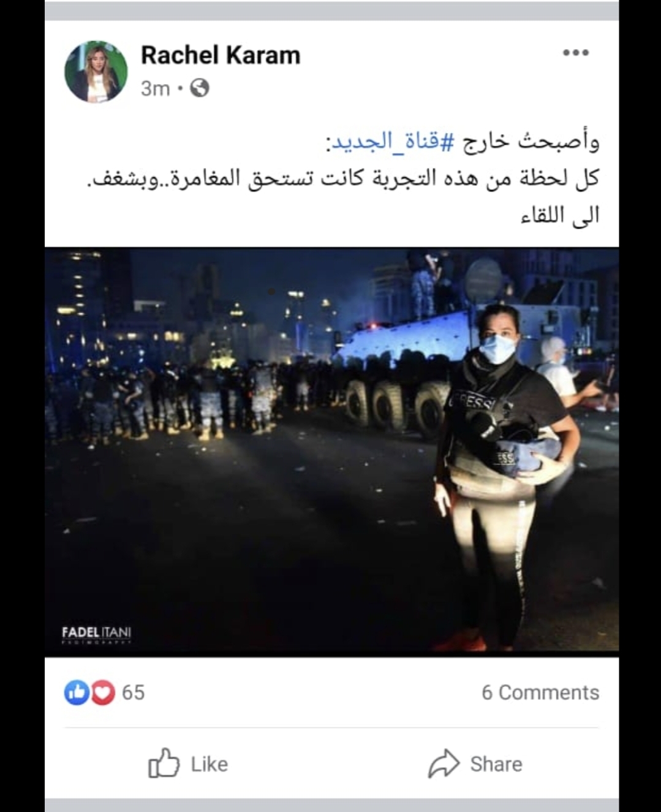661x812 pixels.
Task: Click the red heart reaction icon
Action: click(x=103, y=692)
